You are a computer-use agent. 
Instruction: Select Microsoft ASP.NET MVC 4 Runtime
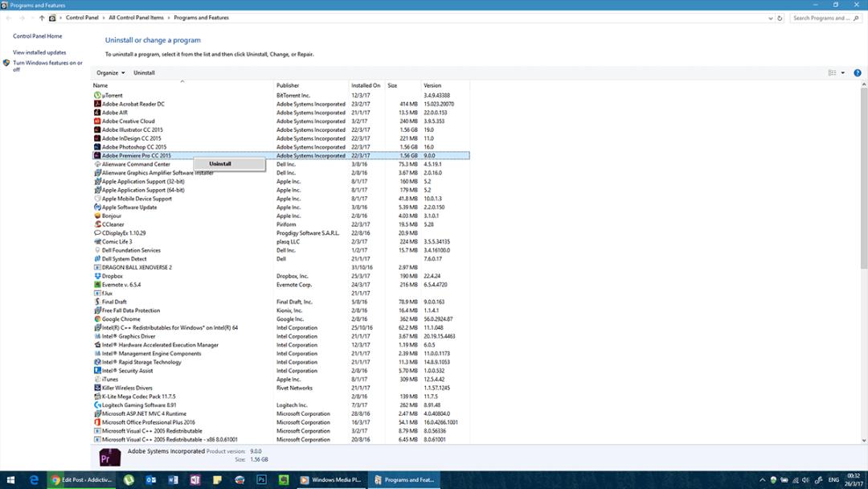point(280,413)
